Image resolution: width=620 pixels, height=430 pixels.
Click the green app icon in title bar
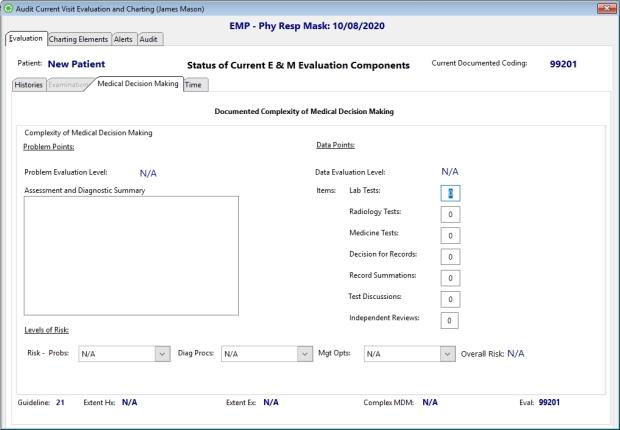point(8,8)
